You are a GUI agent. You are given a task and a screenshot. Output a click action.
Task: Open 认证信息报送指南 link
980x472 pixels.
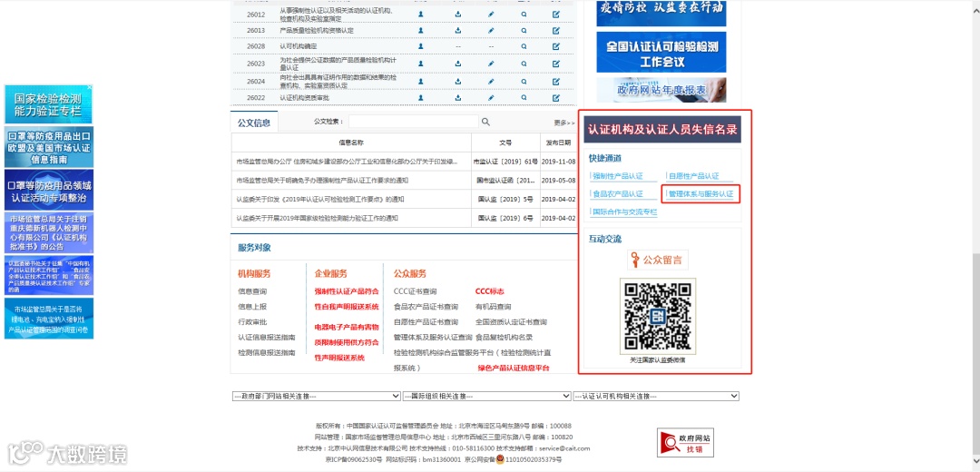coord(266,337)
